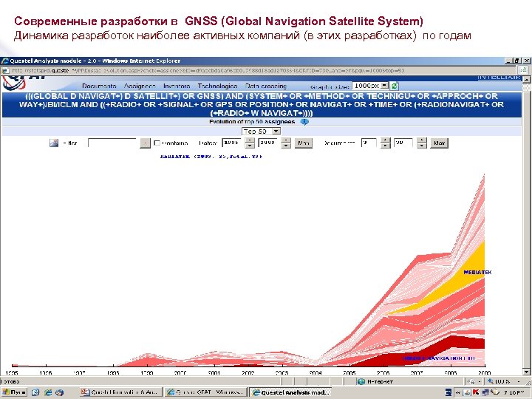Switch to Questel Analysis module taskbar window
Viewport: 532px width, 399px height.
(x=290, y=392)
